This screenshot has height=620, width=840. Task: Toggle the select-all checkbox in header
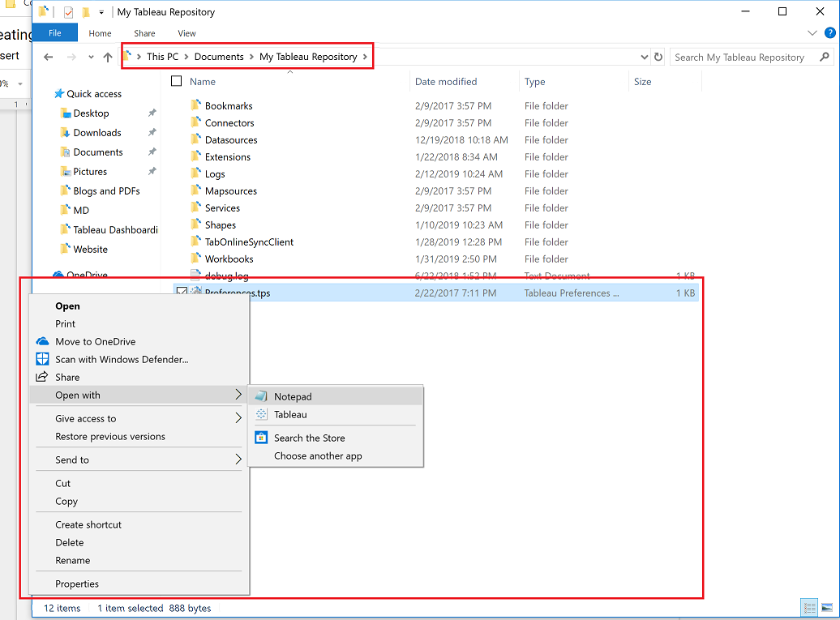click(176, 81)
